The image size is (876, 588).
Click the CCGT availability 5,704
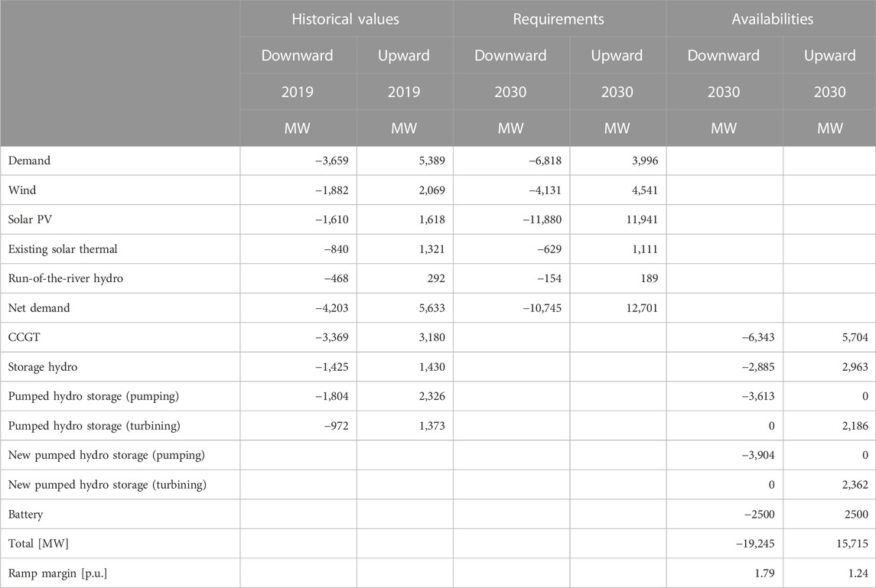pos(854,338)
